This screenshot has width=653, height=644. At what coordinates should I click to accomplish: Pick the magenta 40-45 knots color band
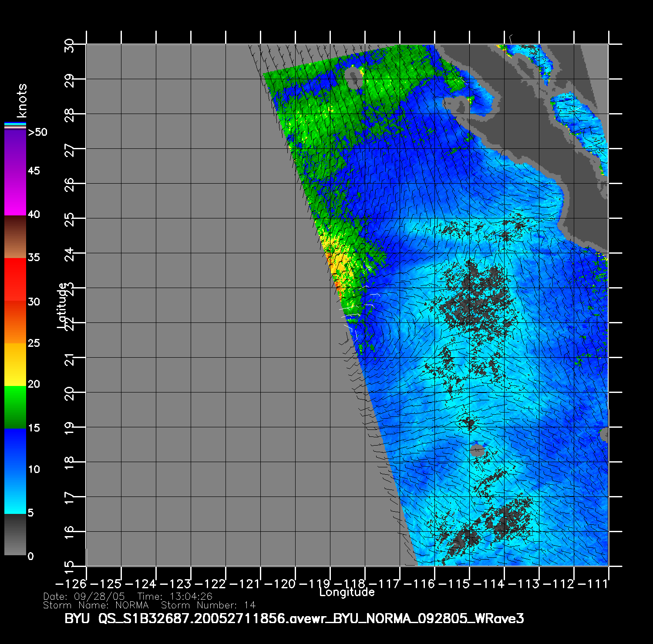coord(15,194)
